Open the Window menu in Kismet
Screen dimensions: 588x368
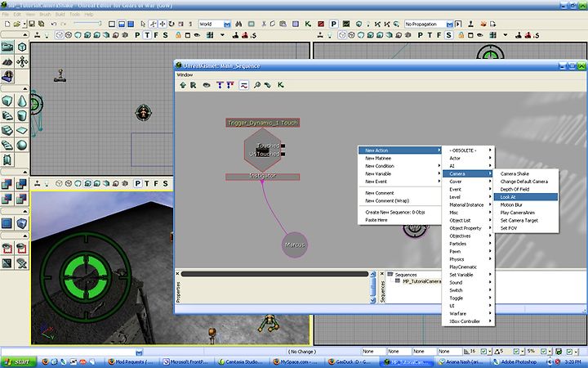pyautogui.click(x=185, y=74)
